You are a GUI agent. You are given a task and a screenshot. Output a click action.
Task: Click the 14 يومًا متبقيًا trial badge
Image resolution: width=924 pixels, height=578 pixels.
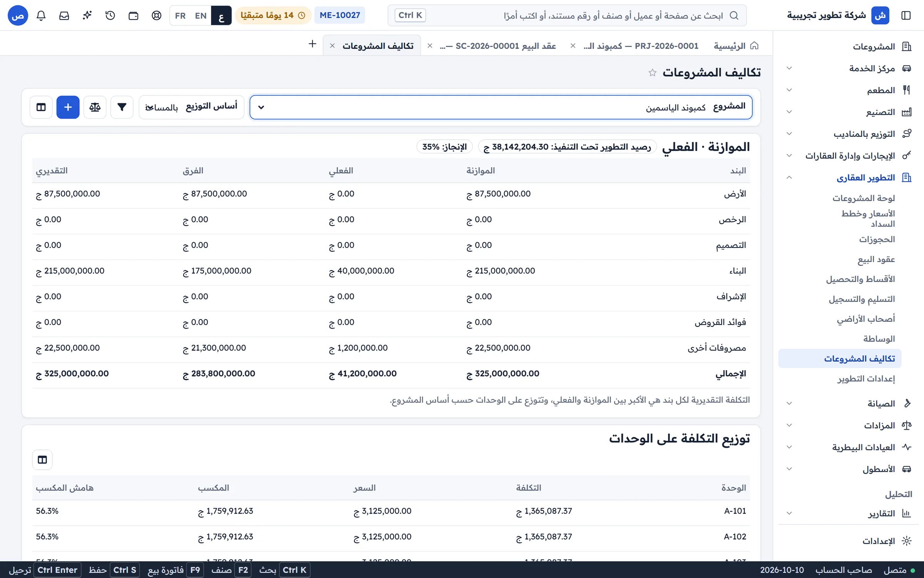click(273, 15)
